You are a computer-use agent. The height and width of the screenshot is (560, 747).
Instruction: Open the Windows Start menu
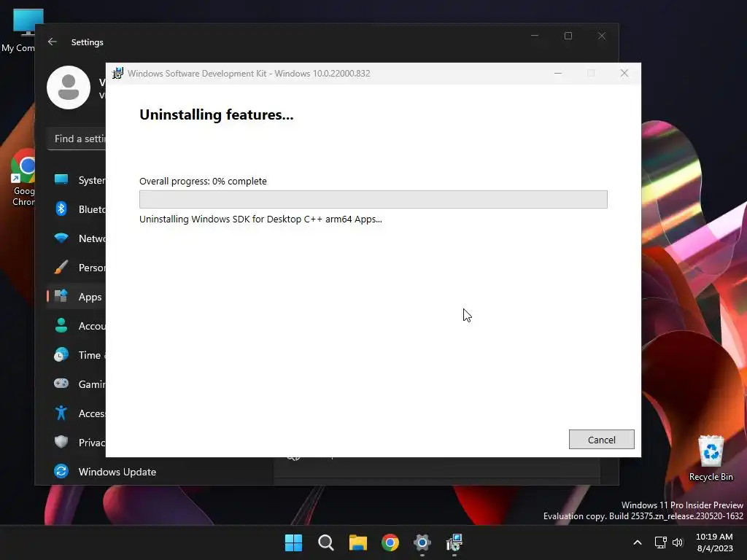(x=293, y=542)
